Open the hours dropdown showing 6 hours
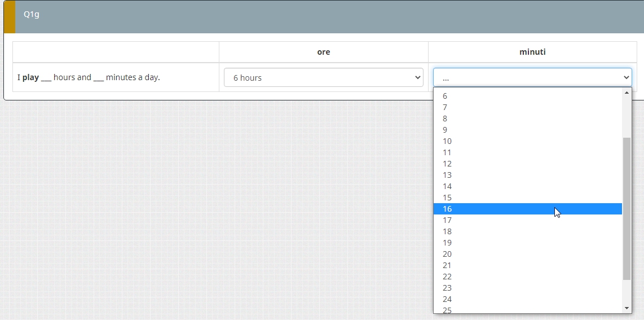 tap(323, 78)
